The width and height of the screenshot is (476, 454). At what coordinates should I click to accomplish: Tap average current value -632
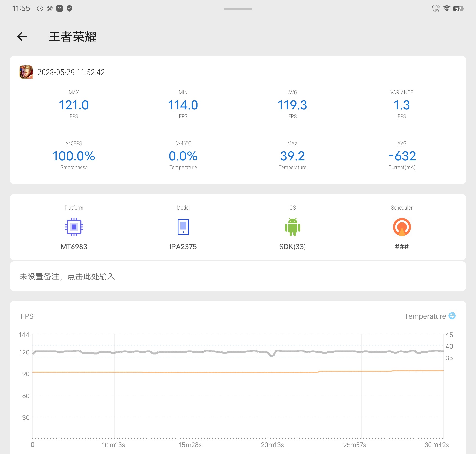402,156
